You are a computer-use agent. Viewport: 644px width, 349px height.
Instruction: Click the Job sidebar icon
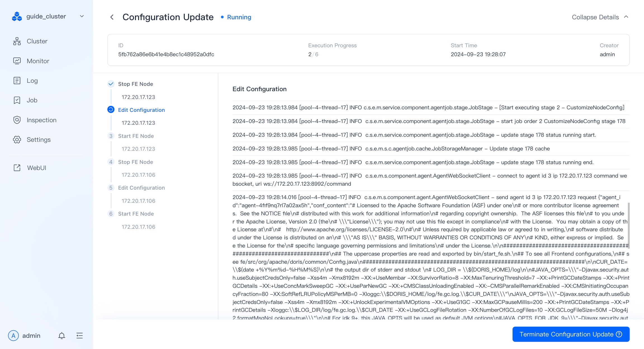coord(17,100)
